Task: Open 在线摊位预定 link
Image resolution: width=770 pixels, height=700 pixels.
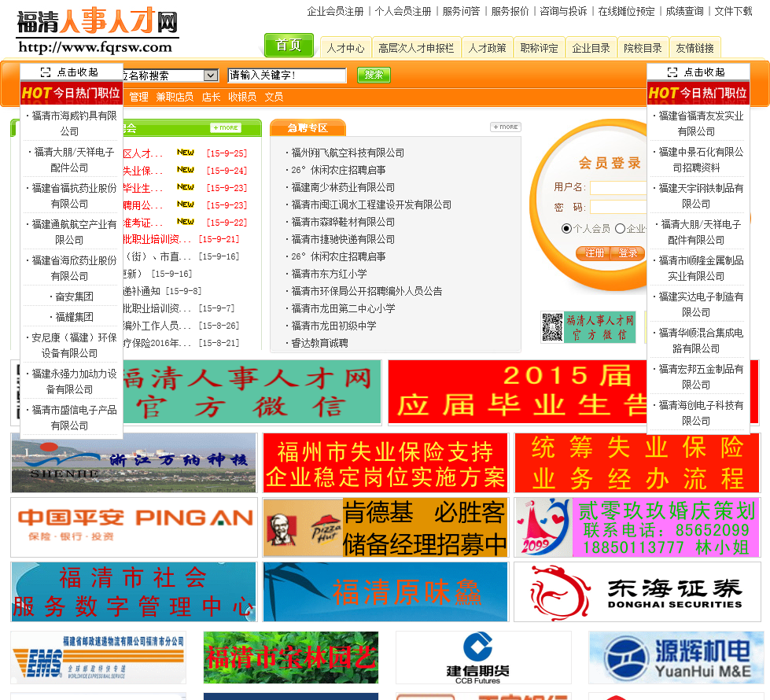Action: tap(626, 11)
